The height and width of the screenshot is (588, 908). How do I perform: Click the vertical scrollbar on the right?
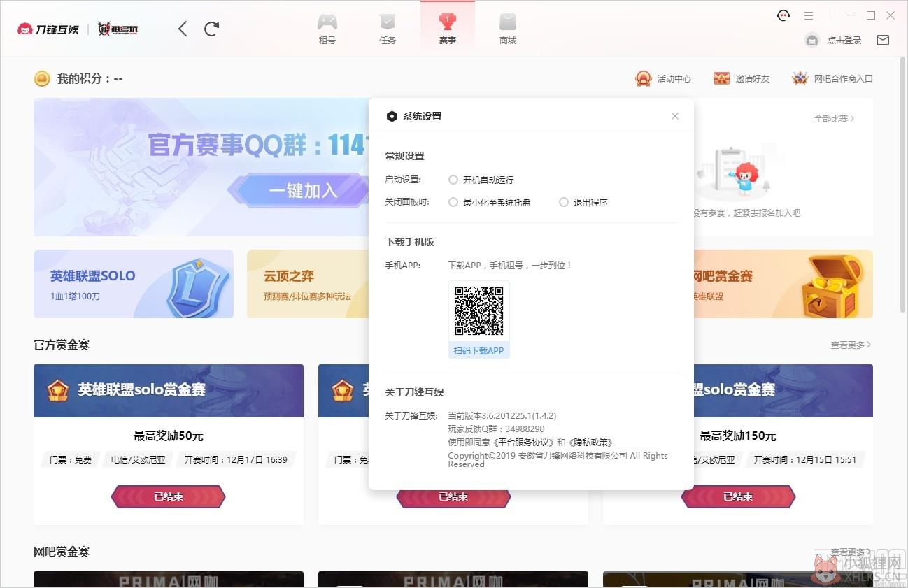coord(903,185)
